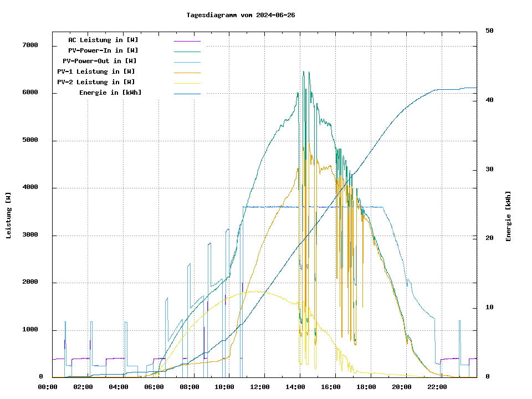Click the 'PV-2 Leistung in [W]' legend label
This screenshot has height=399, width=532.
96,82
